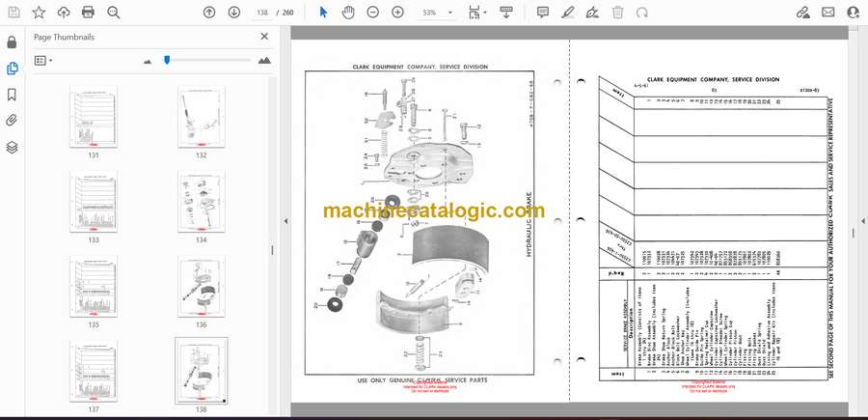868x420 pixels.
Task: Open the bookmarks panel
Action: (x=13, y=95)
